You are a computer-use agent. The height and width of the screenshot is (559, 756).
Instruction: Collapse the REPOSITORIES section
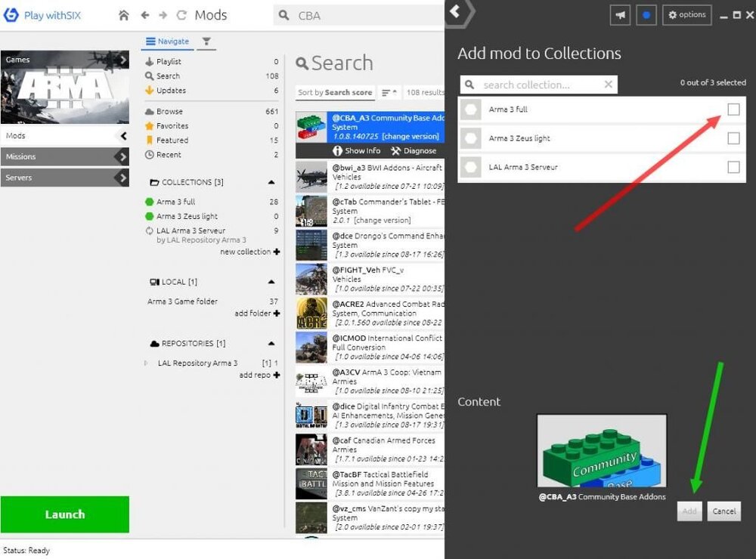[x=271, y=344]
